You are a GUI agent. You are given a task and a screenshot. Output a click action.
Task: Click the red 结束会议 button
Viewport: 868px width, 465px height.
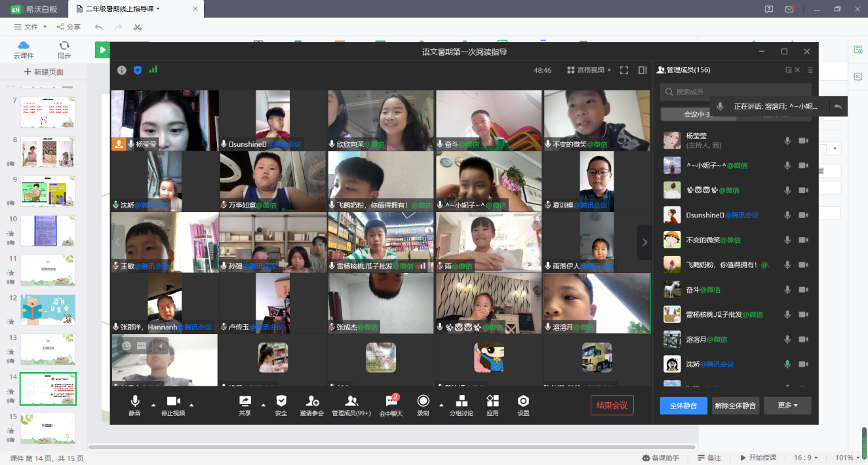click(x=612, y=405)
